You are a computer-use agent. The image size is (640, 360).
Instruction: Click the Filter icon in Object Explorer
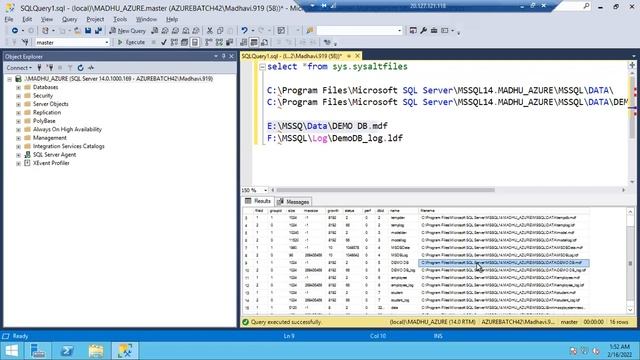(70, 68)
